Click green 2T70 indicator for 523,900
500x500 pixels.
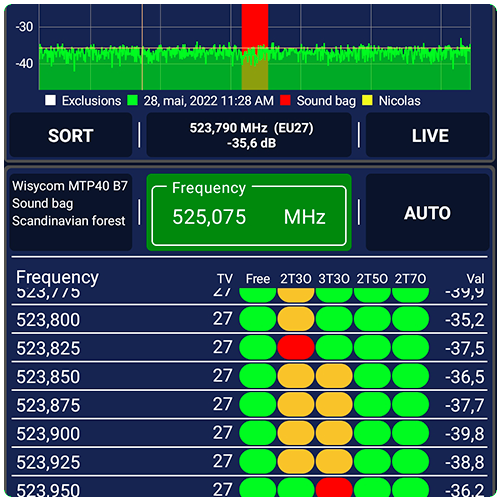(410, 433)
